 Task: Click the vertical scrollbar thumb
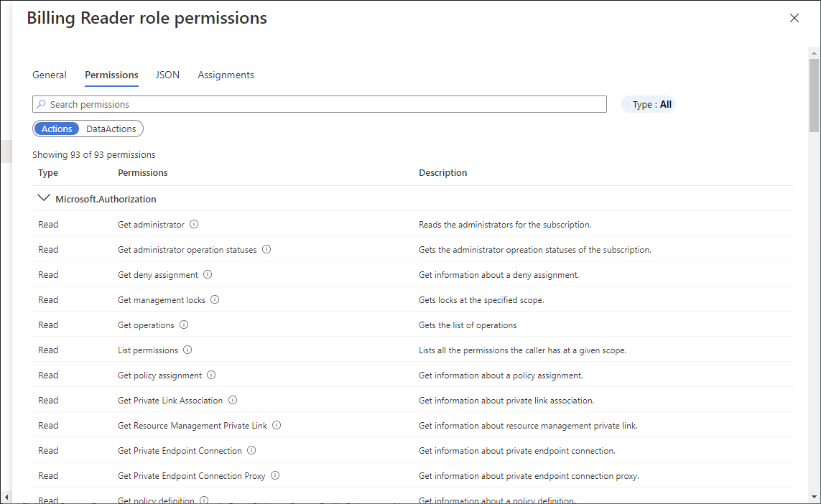click(814, 95)
